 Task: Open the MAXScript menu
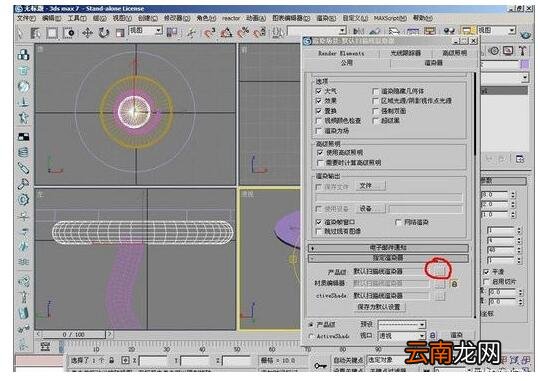tap(390, 18)
